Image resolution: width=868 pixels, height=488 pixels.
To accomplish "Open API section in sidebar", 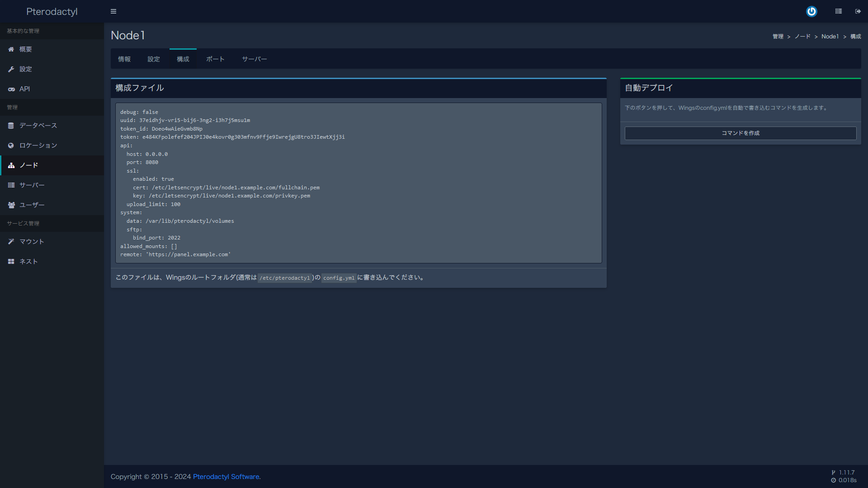I will point(24,89).
